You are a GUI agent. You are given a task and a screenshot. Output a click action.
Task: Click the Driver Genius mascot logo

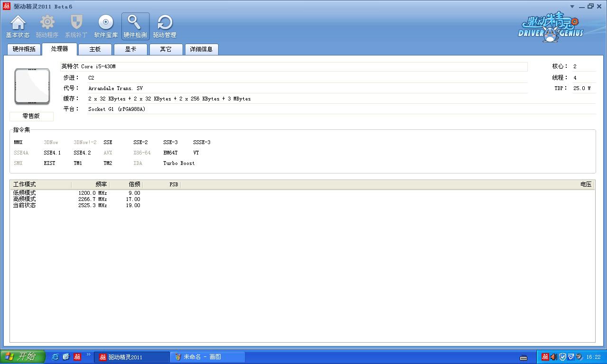[550, 28]
